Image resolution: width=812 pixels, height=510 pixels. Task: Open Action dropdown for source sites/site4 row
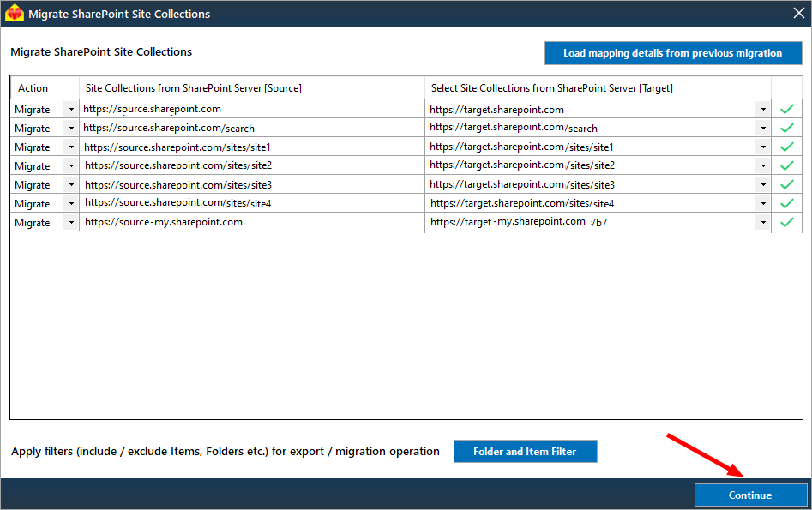click(71, 203)
